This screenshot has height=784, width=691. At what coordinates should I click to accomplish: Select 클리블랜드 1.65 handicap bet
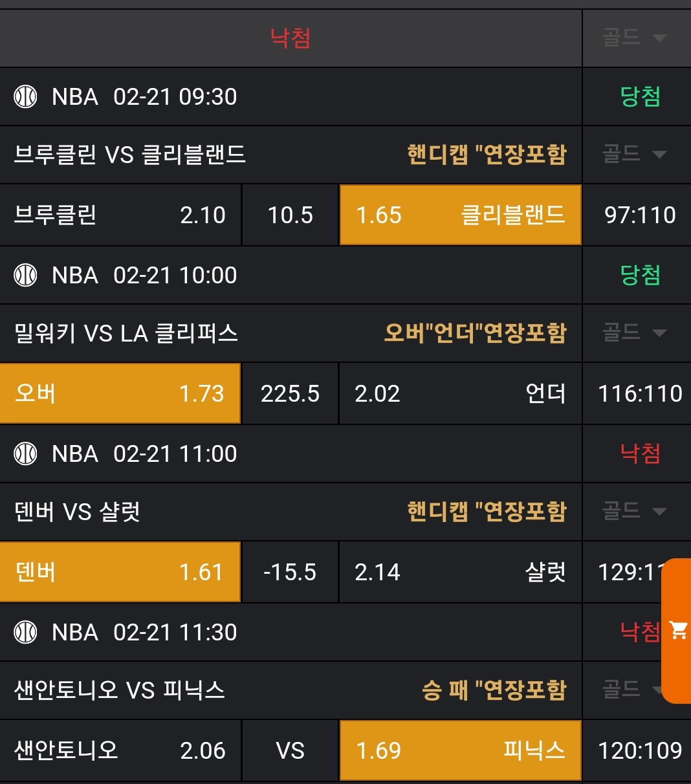[460, 215]
